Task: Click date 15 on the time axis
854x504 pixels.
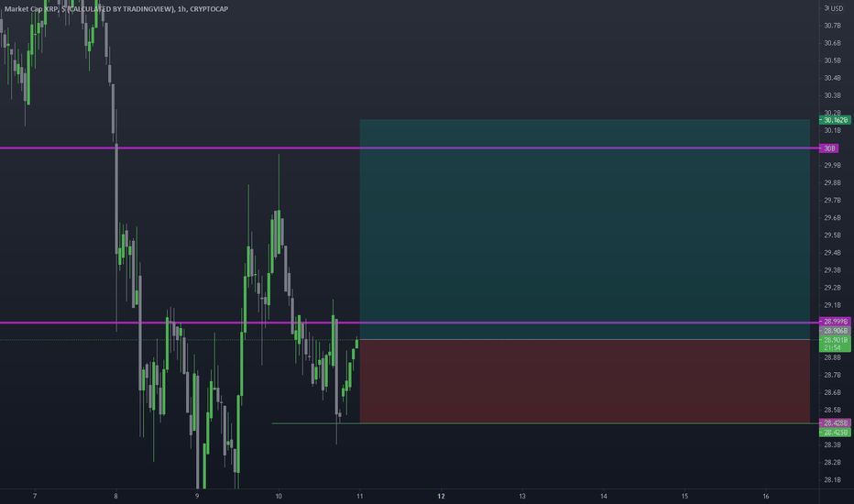Action: pos(684,496)
